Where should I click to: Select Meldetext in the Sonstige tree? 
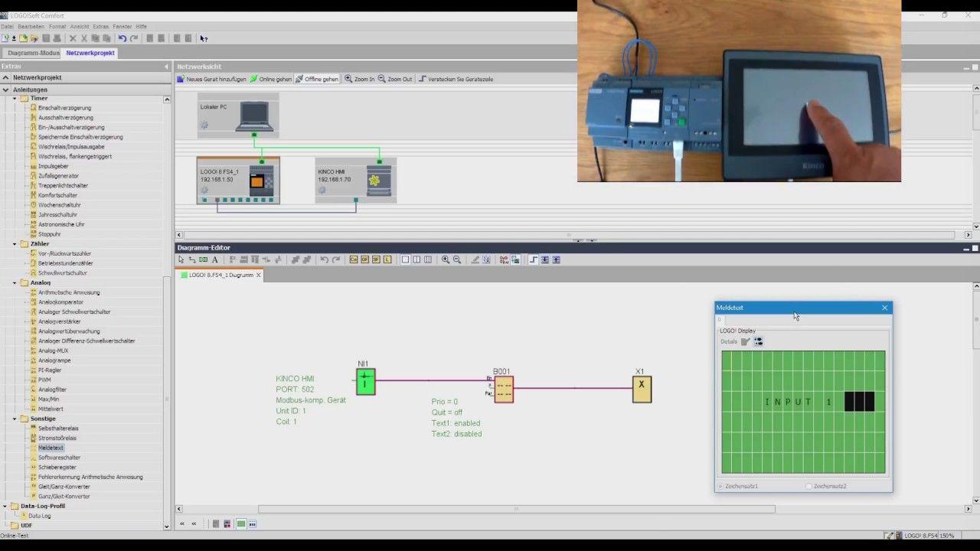click(51, 448)
